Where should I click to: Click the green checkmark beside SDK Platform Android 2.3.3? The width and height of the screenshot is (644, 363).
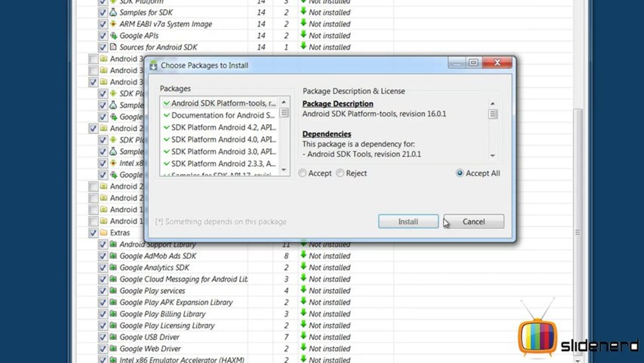pyautogui.click(x=167, y=164)
